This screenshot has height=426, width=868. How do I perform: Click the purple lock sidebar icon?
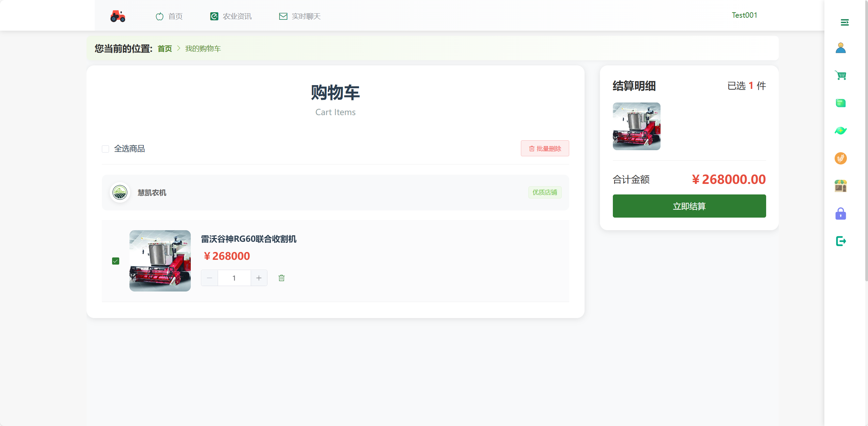[841, 214]
